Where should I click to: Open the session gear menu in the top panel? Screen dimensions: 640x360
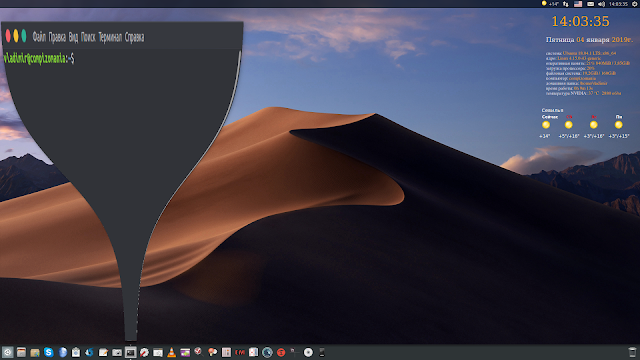635,4
